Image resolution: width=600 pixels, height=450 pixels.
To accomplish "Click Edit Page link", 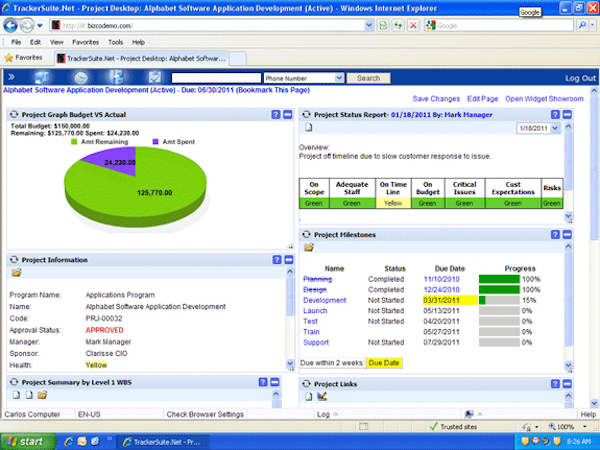I will [x=482, y=99].
